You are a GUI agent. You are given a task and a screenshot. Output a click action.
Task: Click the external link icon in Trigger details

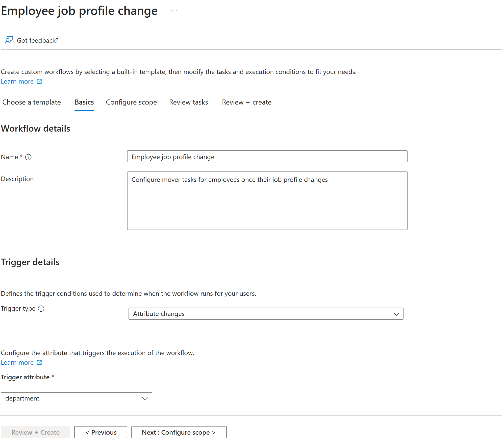tap(40, 362)
